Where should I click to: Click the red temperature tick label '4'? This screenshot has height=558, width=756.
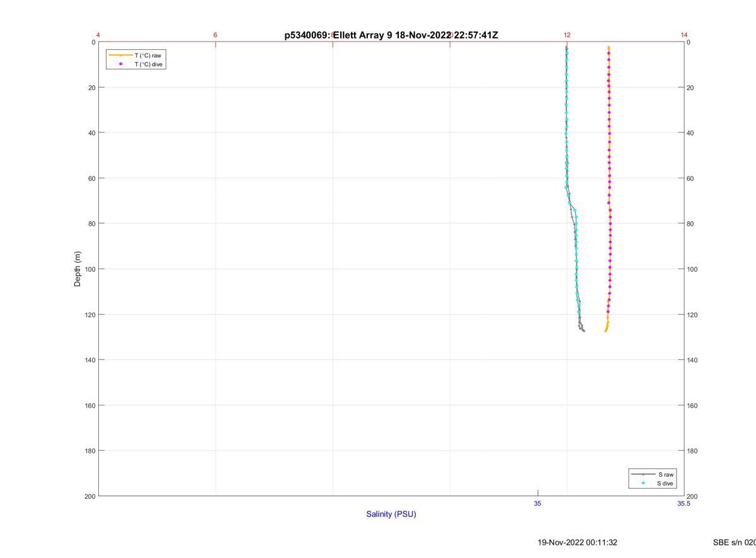pos(98,35)
